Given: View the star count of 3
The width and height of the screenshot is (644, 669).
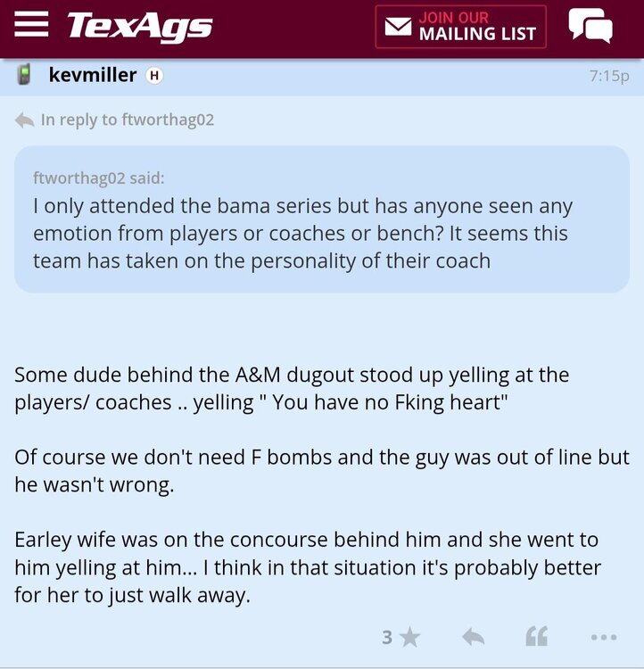Looking at the screenshot, I should (x=387, y=637).
